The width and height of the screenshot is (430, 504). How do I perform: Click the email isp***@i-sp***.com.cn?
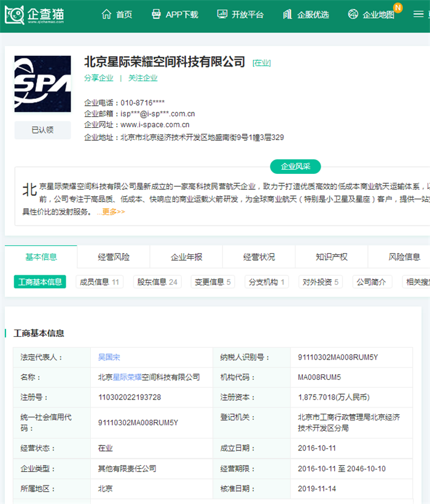(x=158, y=114)
